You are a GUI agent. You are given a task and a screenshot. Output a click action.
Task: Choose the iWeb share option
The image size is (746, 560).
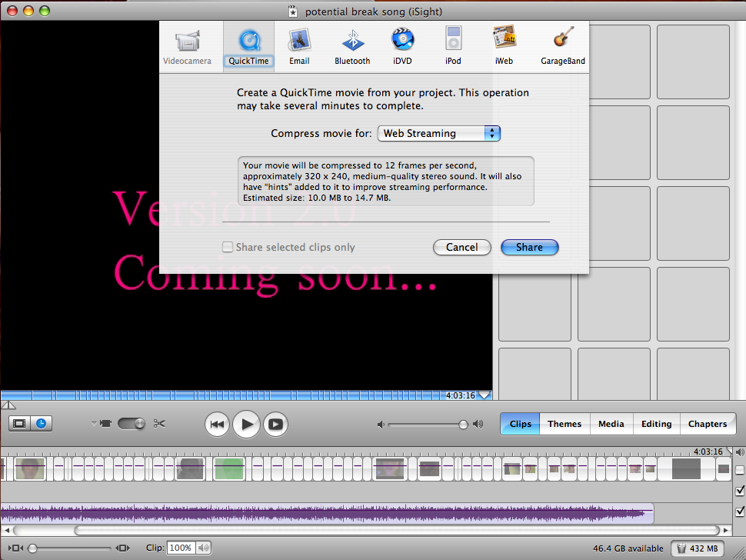point(504,47)
